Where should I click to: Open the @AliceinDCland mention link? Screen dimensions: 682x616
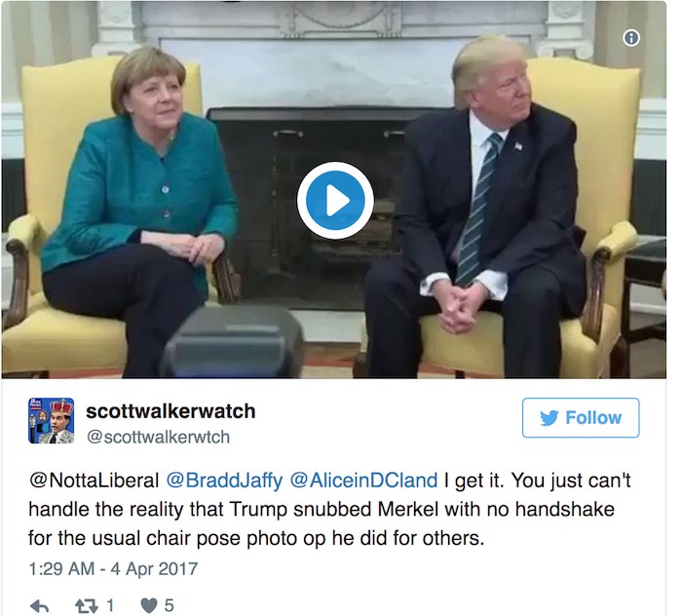click(363, 481)
